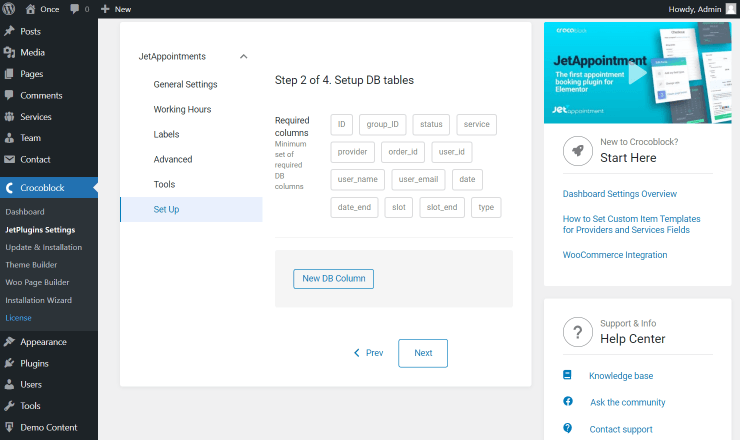Screen dimensions: 740x440
Task: Open the WooCommerce Integration link
Action: pos(614,255)
